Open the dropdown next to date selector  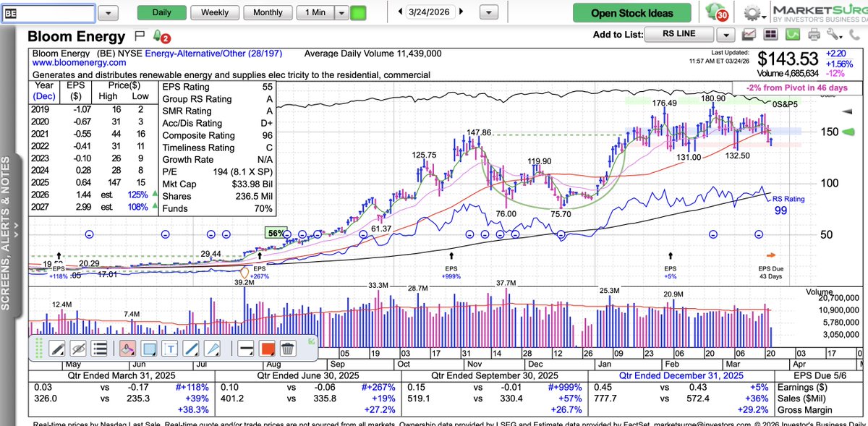489,13
